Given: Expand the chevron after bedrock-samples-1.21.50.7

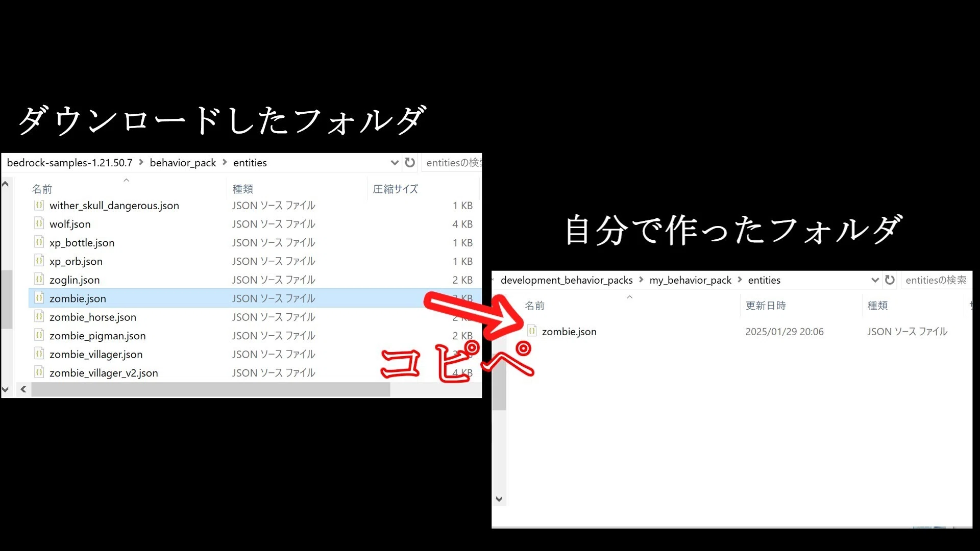Looking at the screenshot, I should click(x=141, y=162).
